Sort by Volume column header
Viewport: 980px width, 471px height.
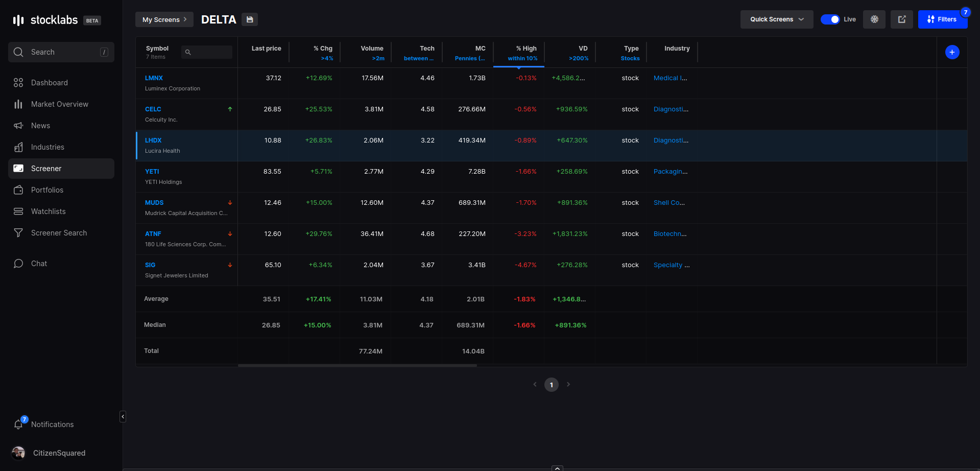coord(372,49)
